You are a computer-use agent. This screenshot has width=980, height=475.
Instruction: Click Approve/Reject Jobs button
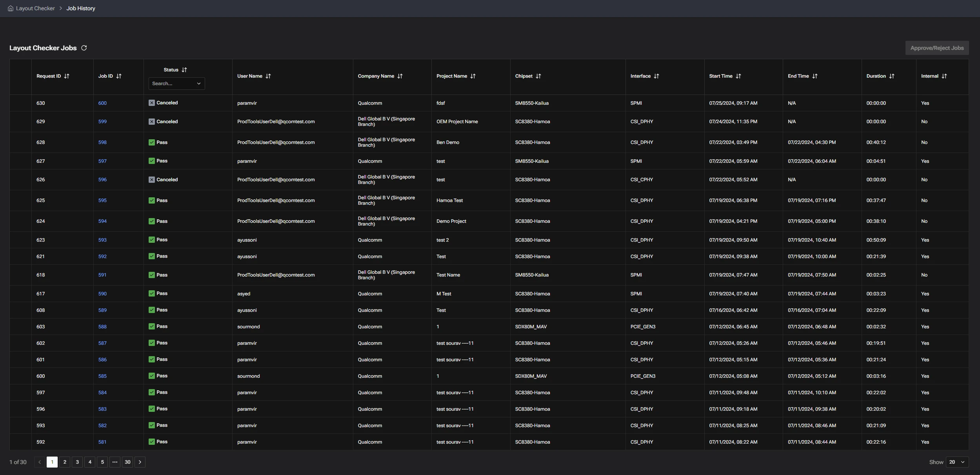pyautogui.click(x=937, y=48)
